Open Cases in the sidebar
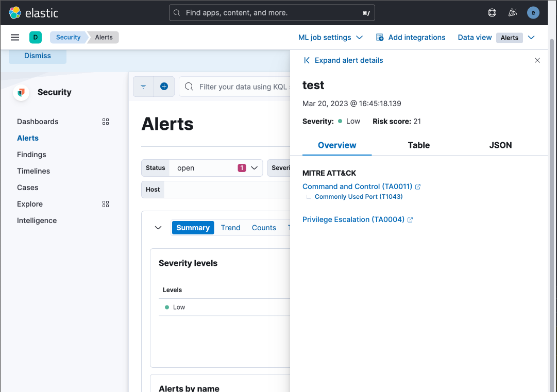The image size is (557, 392). [x=28, y=188]
